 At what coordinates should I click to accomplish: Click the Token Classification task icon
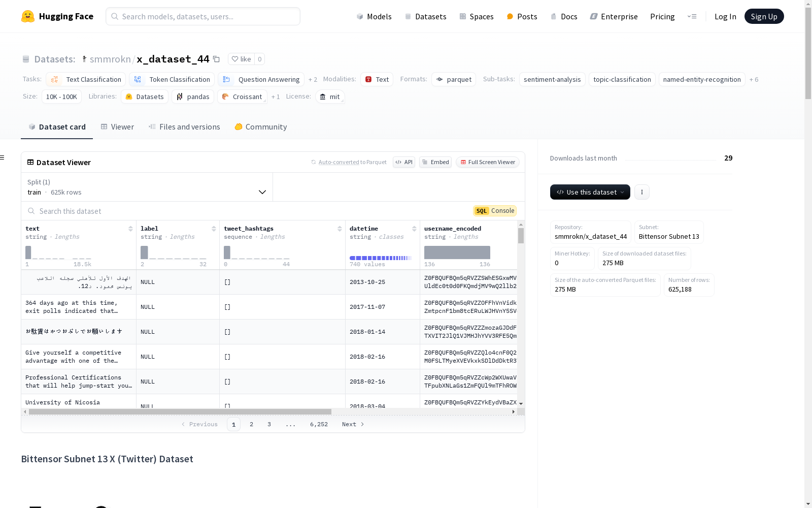coord(138,79)
